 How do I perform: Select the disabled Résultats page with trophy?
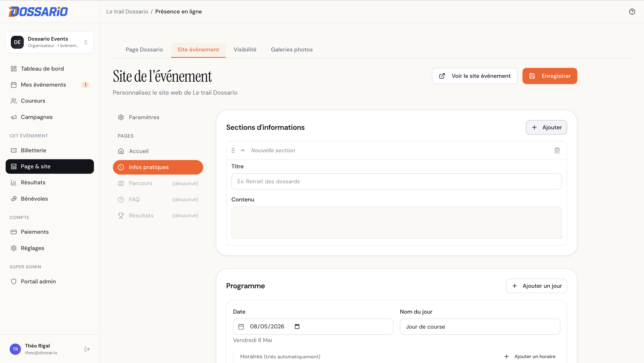(x=158, y=216)
